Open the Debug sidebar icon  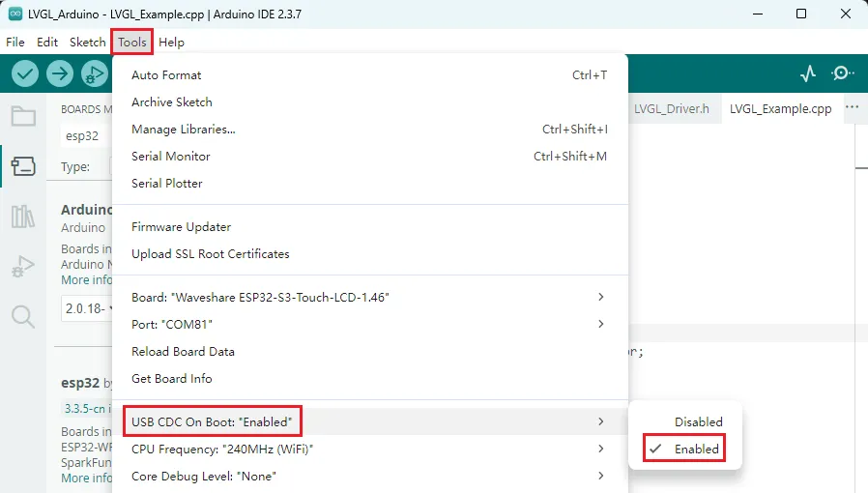(x=23, y=266)
